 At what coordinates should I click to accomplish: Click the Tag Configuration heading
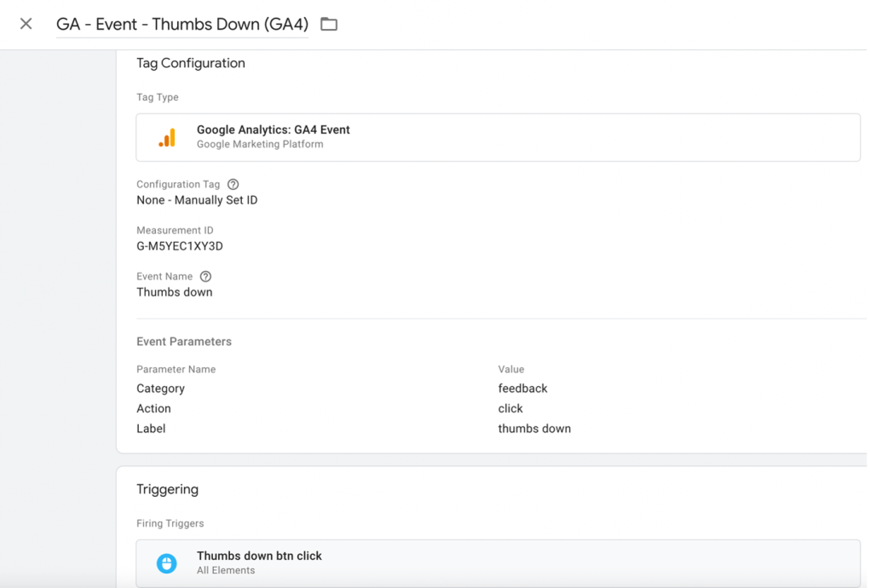[190, 63]
